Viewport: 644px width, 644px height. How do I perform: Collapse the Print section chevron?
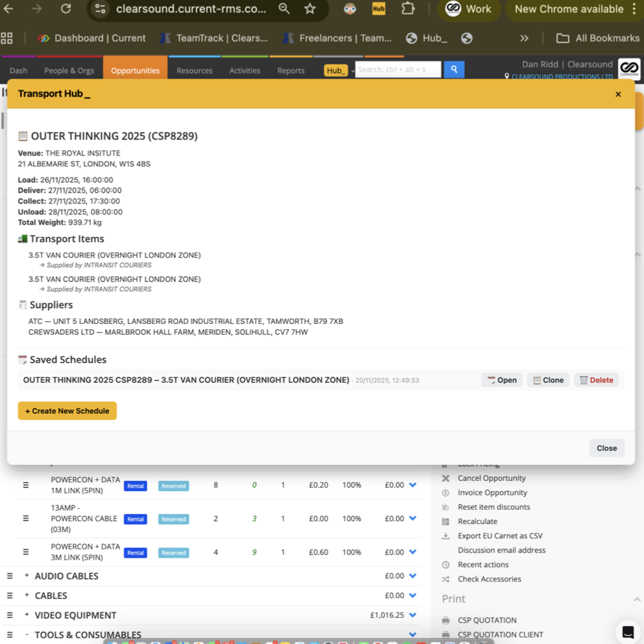click(637, 599)
